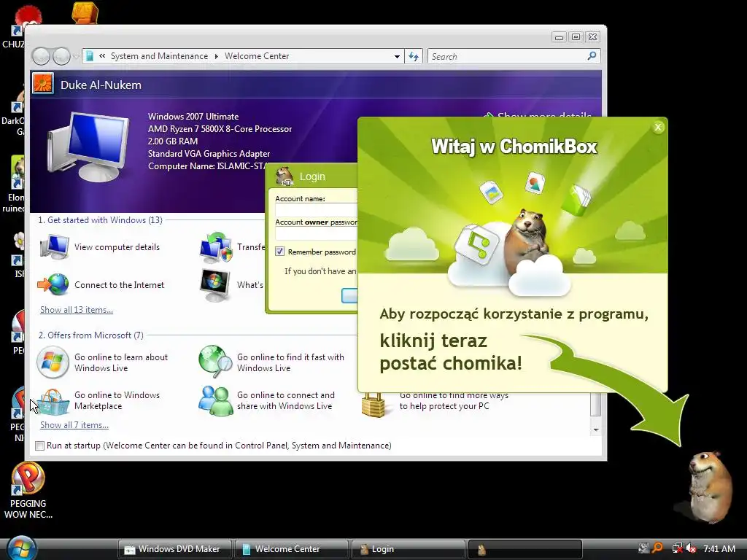The image size is (747, 560).
Task: Click the magnifier icon in Search box
Action: click(592, 56)
